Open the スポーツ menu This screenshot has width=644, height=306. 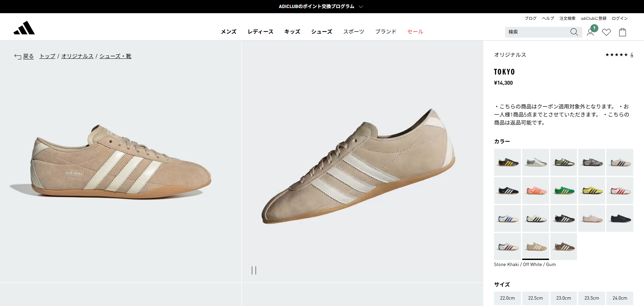click(x=354, y=32)
